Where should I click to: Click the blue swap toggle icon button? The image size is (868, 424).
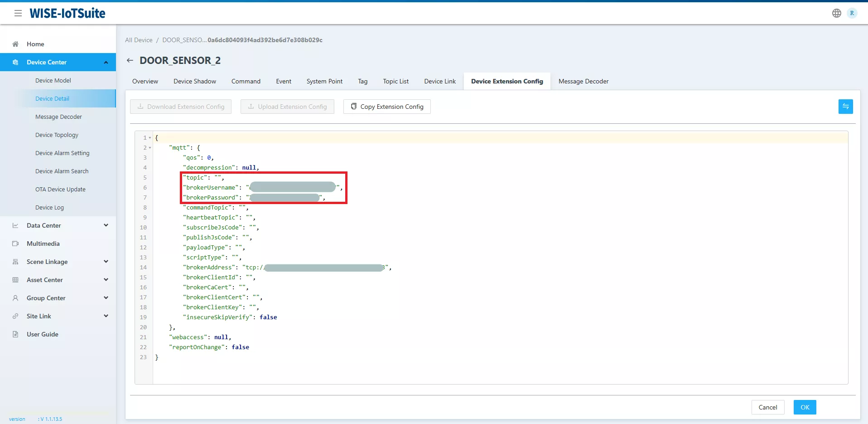pos(845,107)
